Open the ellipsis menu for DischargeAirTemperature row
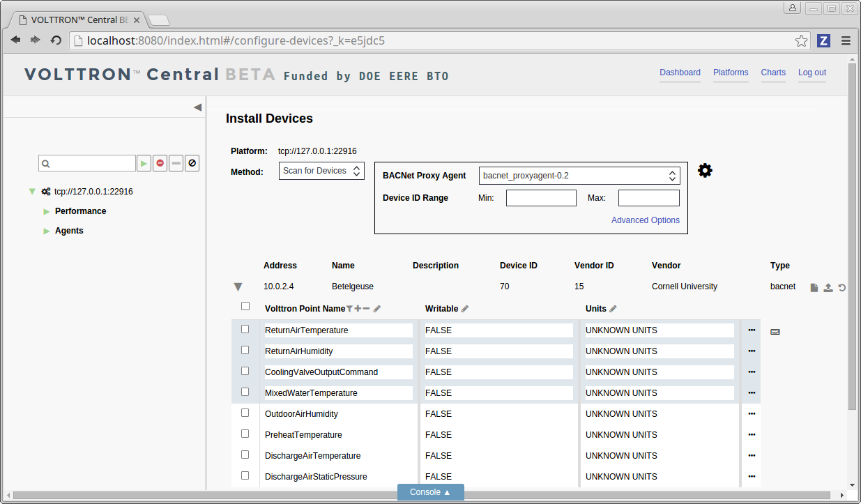861x504 pixels. pyautogui.click(x=752, y=456)
